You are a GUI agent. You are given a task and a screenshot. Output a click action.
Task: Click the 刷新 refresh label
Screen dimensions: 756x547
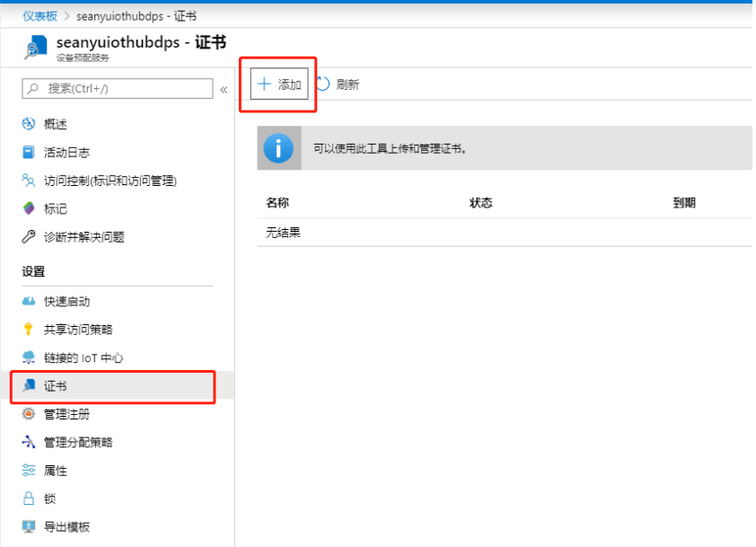click(347, 84)
